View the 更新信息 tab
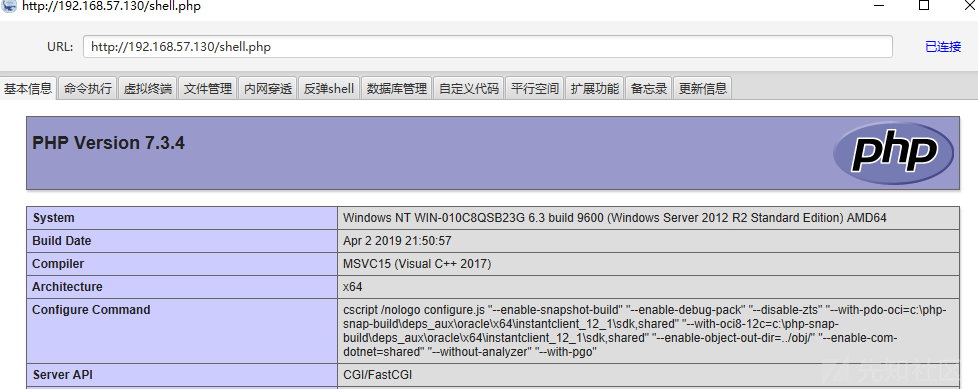Image resolution: width=978 pixels, height=389 pixels. pyautogui.click(x=703, y=89)
